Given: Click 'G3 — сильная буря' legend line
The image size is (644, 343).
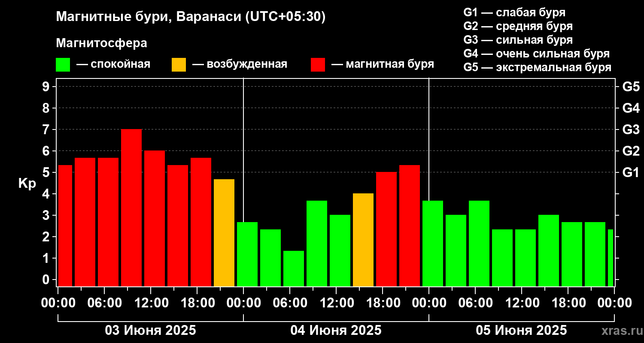Looking at the screenshot, I should (x=518, y=40).
